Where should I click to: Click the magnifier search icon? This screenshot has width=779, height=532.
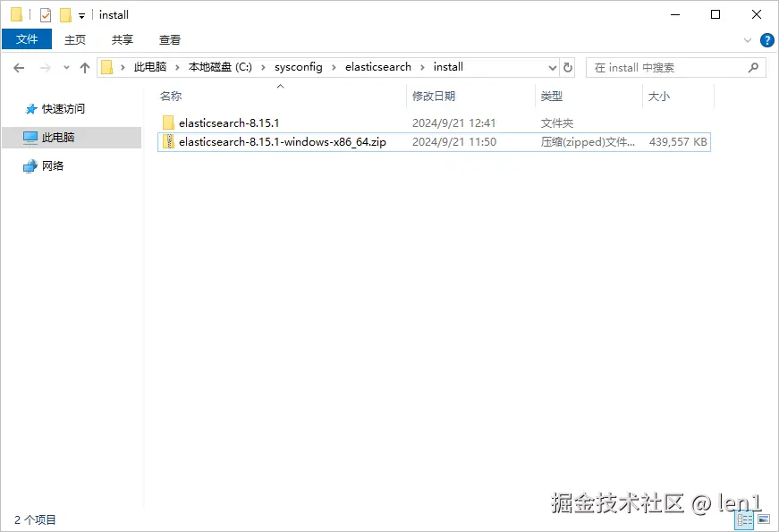point(753,68)
